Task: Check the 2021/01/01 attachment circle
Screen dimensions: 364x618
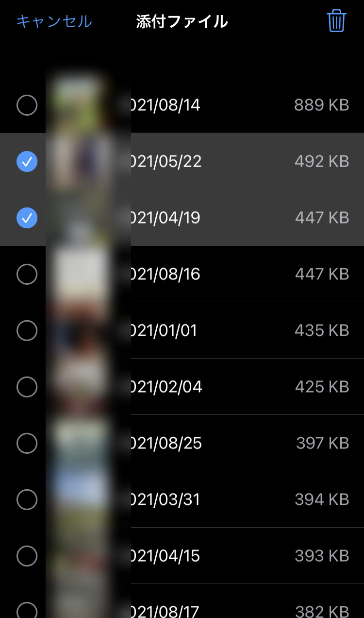Action: tap(27, 330)
